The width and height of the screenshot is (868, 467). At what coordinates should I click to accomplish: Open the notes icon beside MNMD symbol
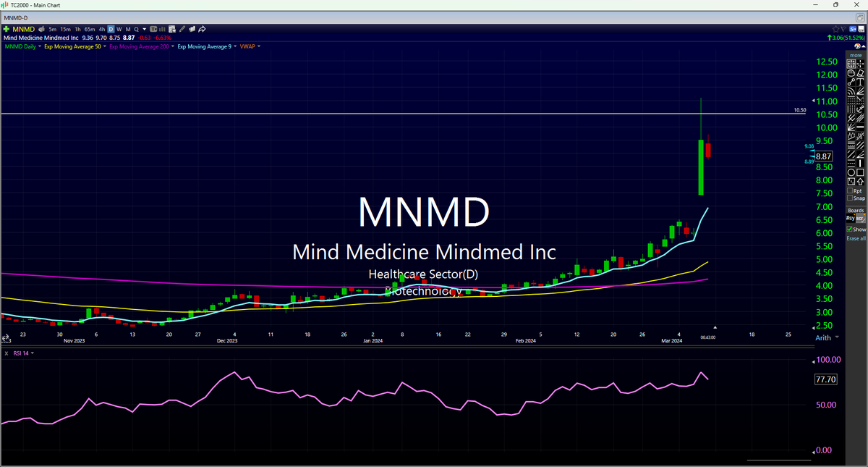41,29
